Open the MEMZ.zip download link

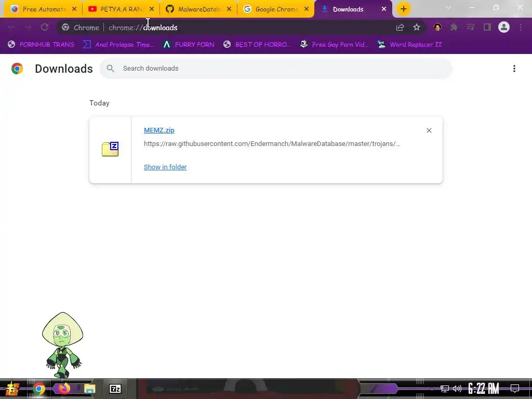(x=159, y=130)
